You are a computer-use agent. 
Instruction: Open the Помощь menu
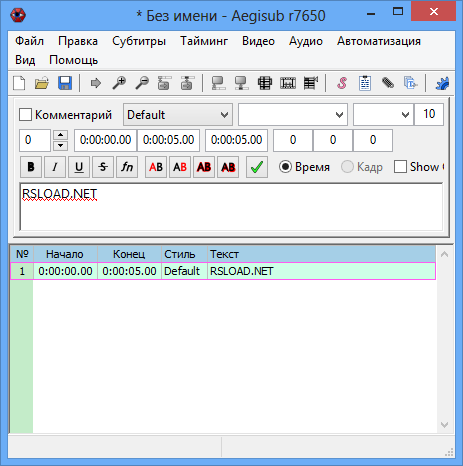point(73,60)
